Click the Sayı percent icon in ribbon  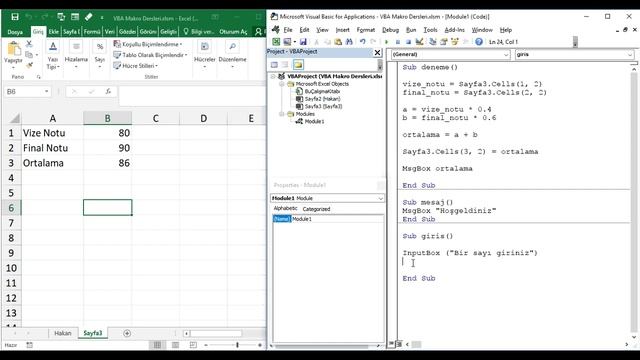coord(100,47)
